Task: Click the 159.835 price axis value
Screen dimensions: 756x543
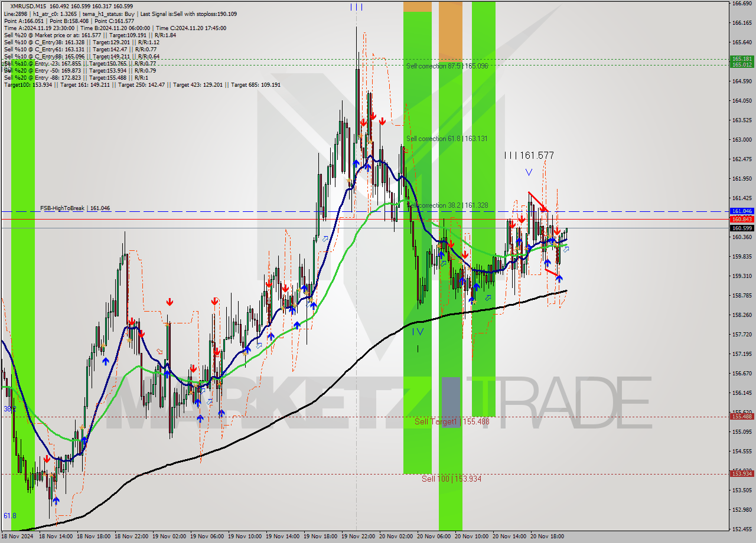Action: 742,257
